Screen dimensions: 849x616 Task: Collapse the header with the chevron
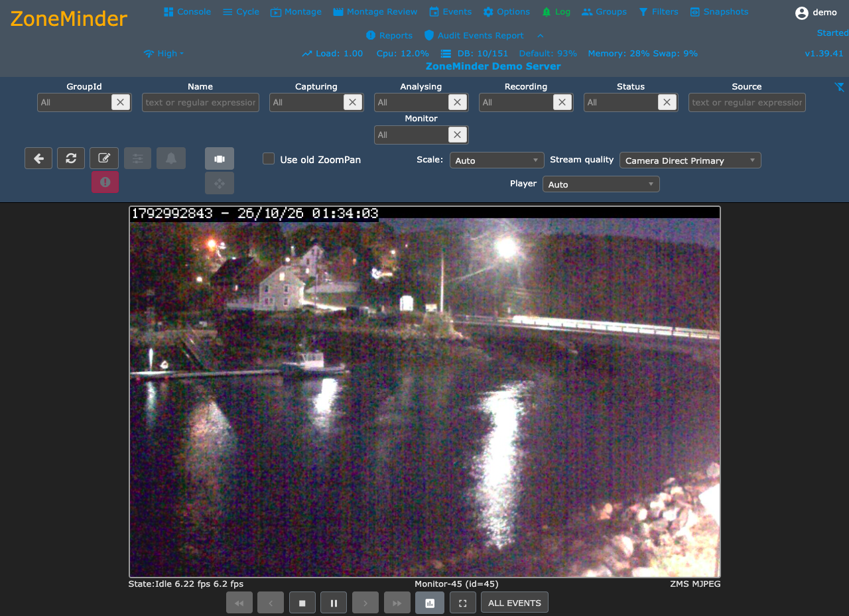tap(540, 35)
